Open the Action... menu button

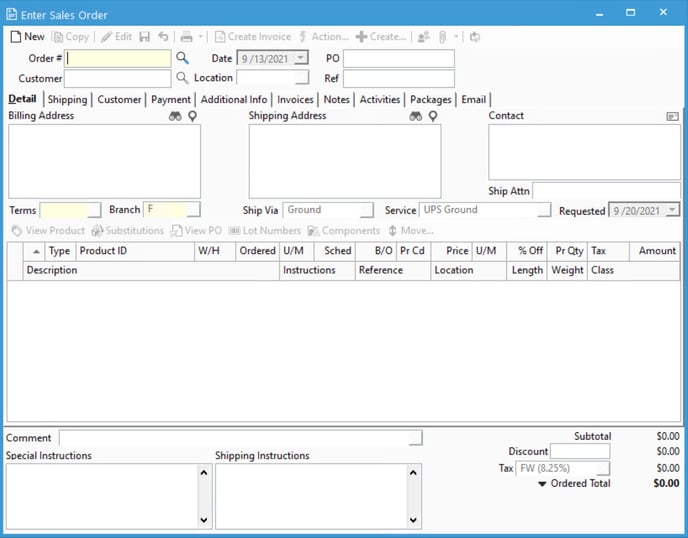[x=323, y=37]
